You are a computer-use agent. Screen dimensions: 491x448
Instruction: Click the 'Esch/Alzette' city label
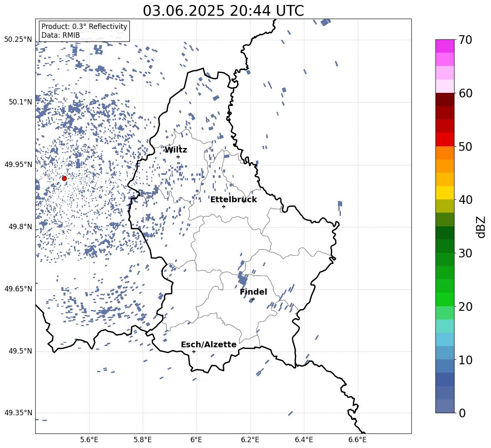coord(209,345)
